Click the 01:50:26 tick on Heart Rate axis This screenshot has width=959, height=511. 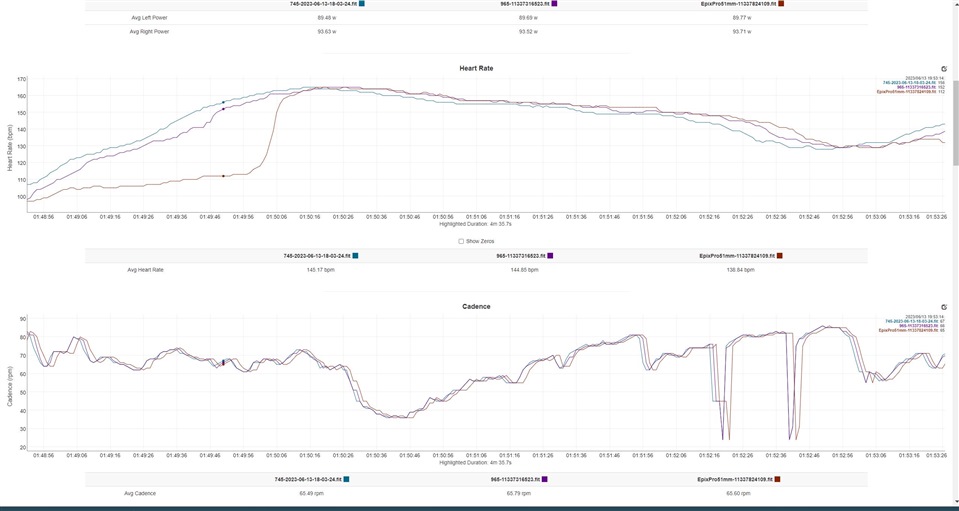pyautogui.click(x=343, y=215)
